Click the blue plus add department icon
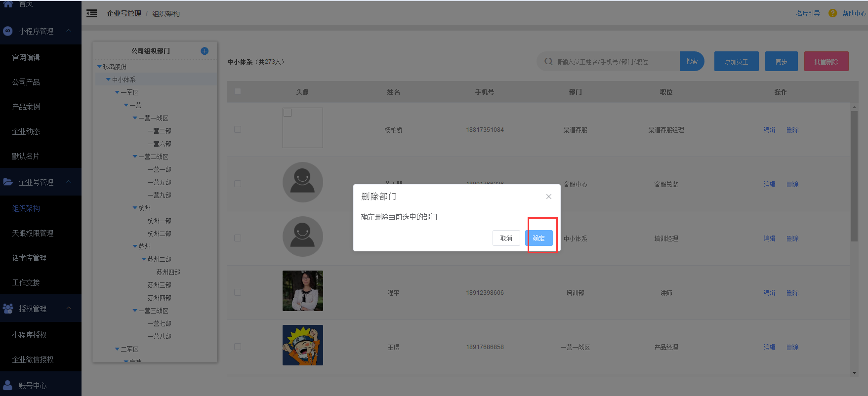The width and height of the screenshot is (868, 396). pos(205,51)
